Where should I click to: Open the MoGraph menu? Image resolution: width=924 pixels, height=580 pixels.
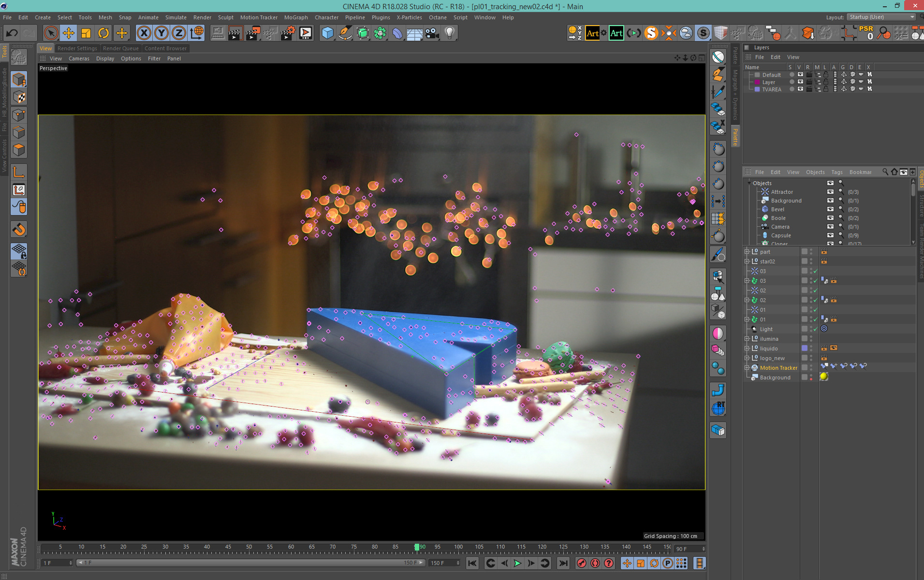coord(296,17)
